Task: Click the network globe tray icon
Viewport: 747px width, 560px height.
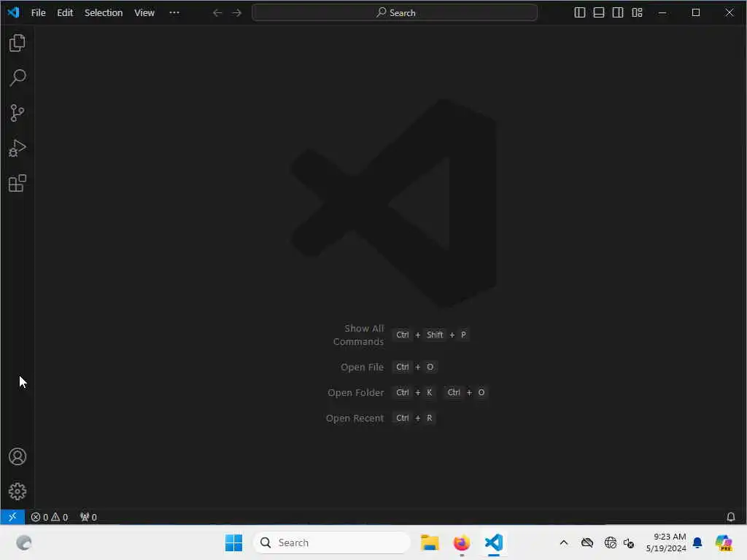Action: [610, 542]
